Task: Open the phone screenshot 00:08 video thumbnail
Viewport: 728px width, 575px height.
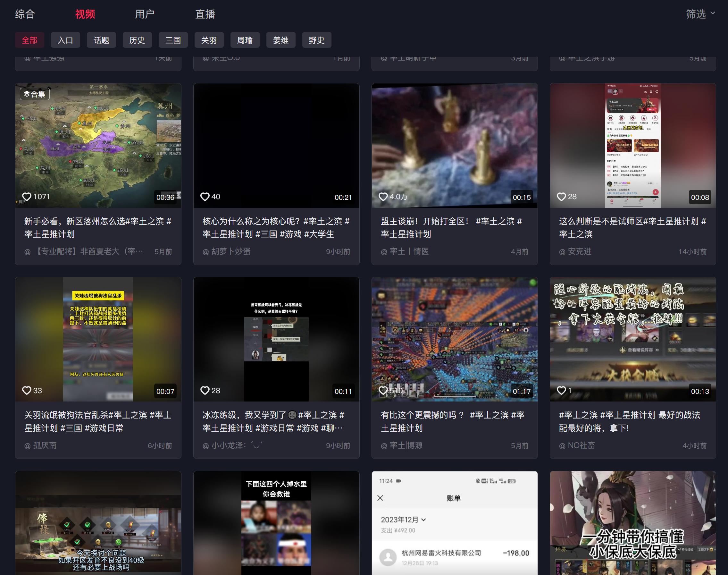Action: [x=633, y=145]
